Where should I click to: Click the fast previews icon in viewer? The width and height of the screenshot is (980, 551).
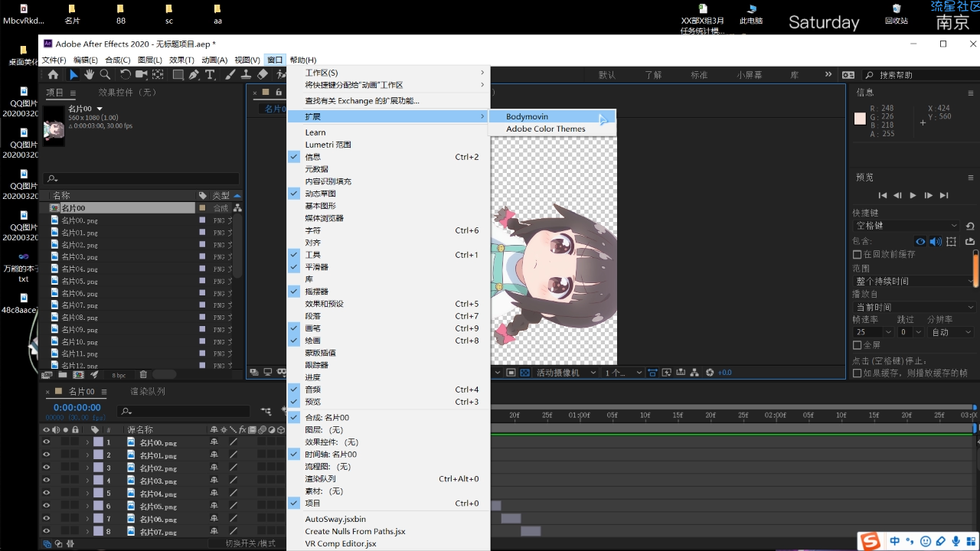[666, 373]
